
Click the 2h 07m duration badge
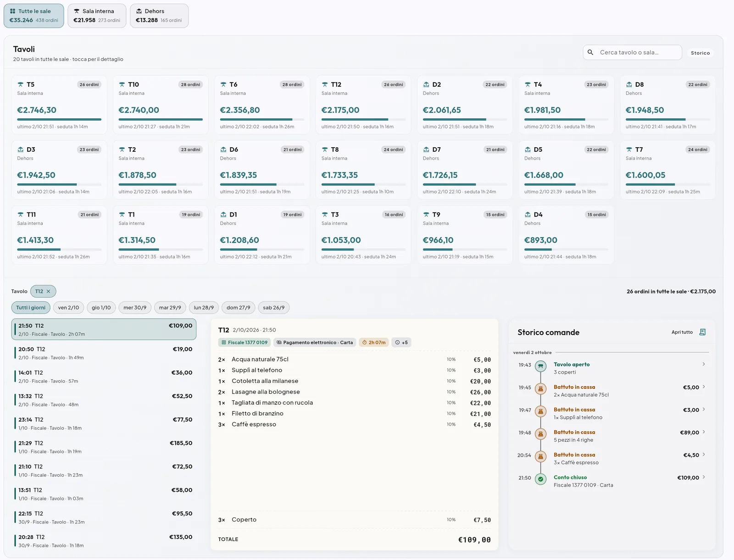click(374, 343)
